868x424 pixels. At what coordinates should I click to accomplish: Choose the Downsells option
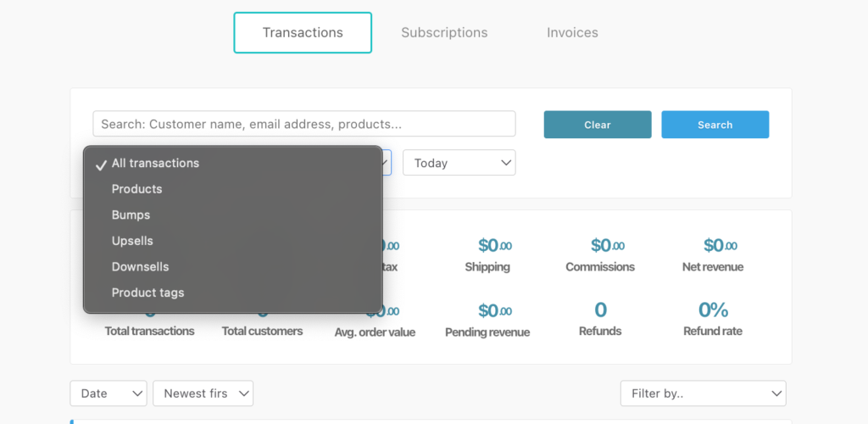140,267
